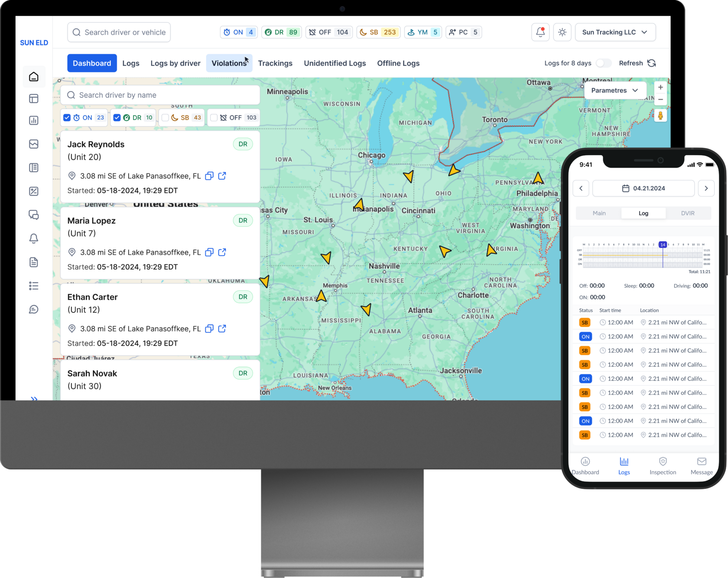Expand sidebar with double chevron icon
Image resolution: width=728 pixels, height=578 pixels.
pyautogui.click(x=34, y=398)
